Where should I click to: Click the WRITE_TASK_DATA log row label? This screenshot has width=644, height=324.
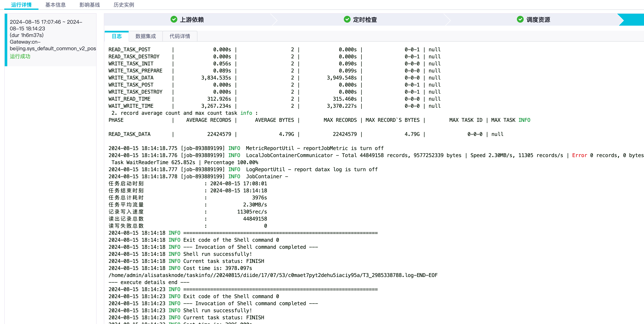[131, 78]
